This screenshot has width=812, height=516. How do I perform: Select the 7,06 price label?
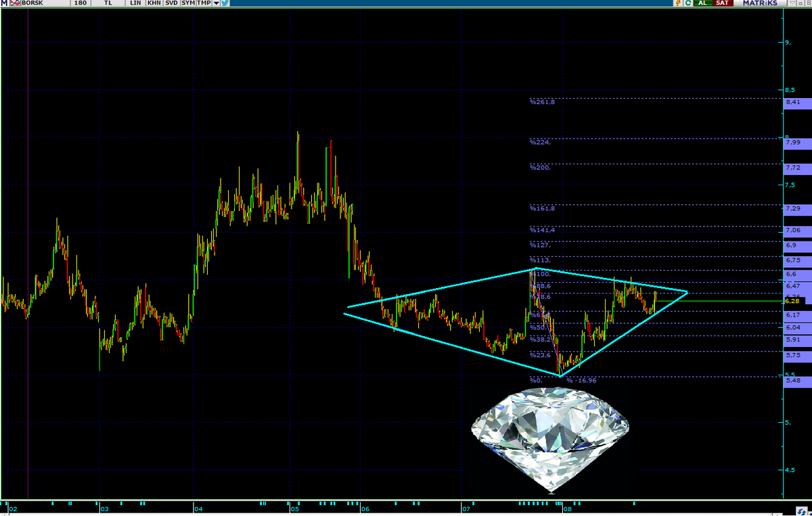797,231
